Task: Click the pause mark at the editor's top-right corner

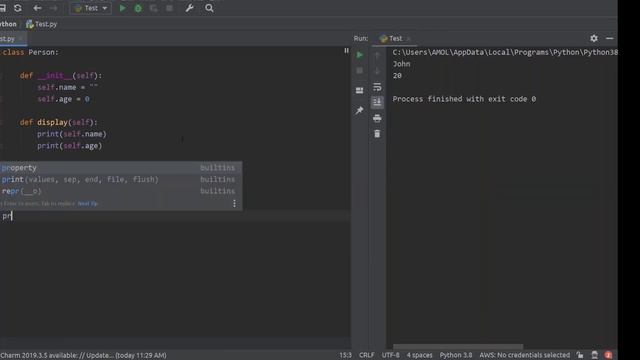Action: [346, 51]
